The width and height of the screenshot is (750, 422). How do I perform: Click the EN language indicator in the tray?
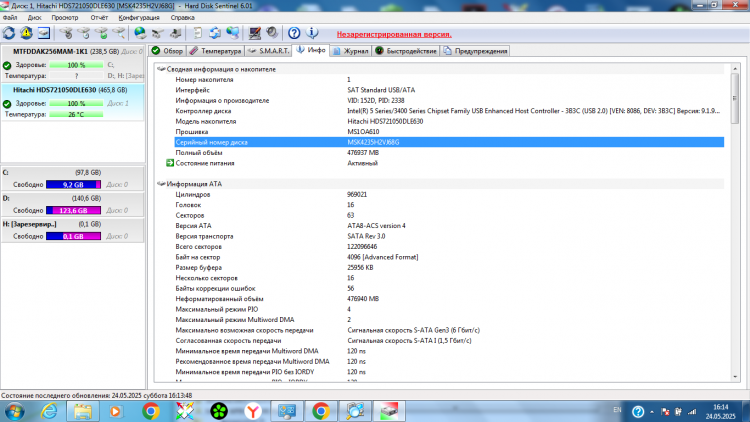(x=617, y=410)
